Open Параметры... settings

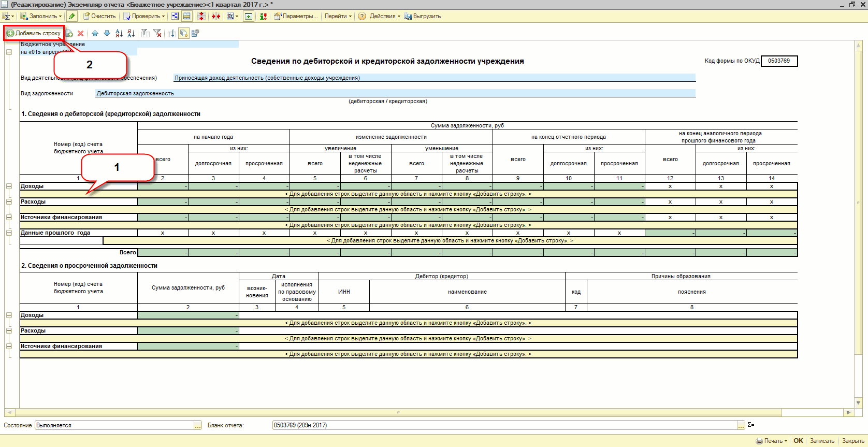pos(296,16)
